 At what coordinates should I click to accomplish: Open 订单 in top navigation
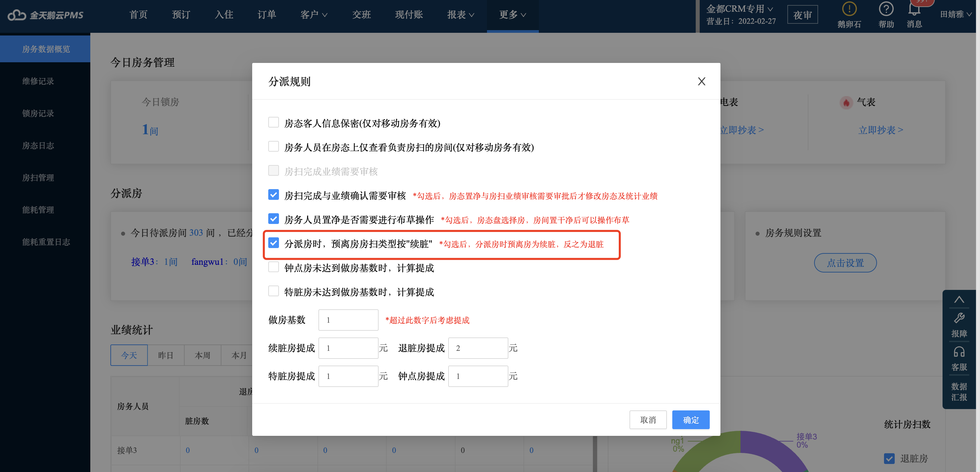coord(267,15)
